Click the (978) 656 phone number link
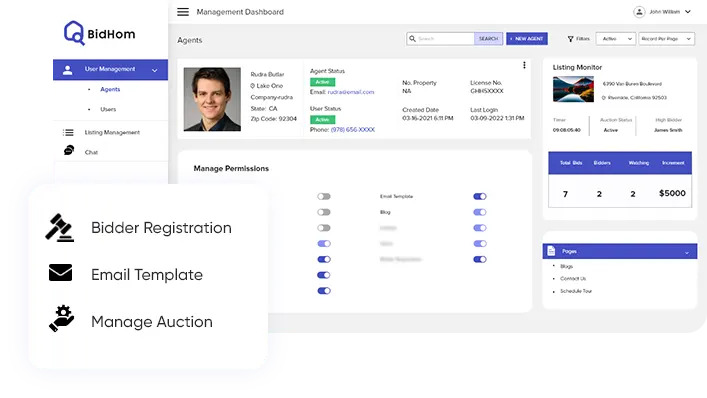 353,130
